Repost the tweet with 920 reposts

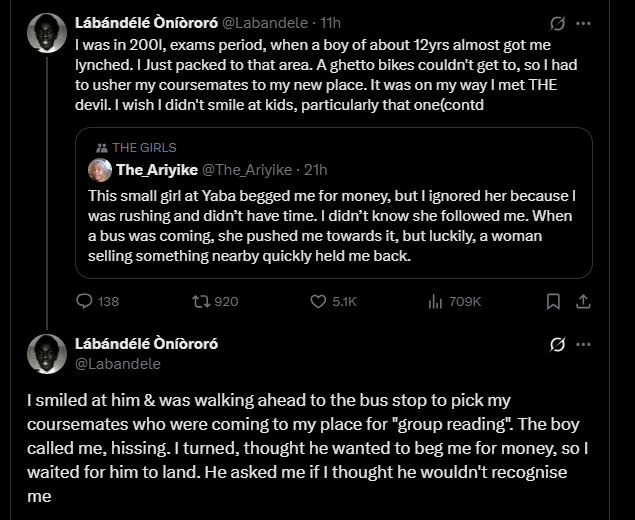198,301
